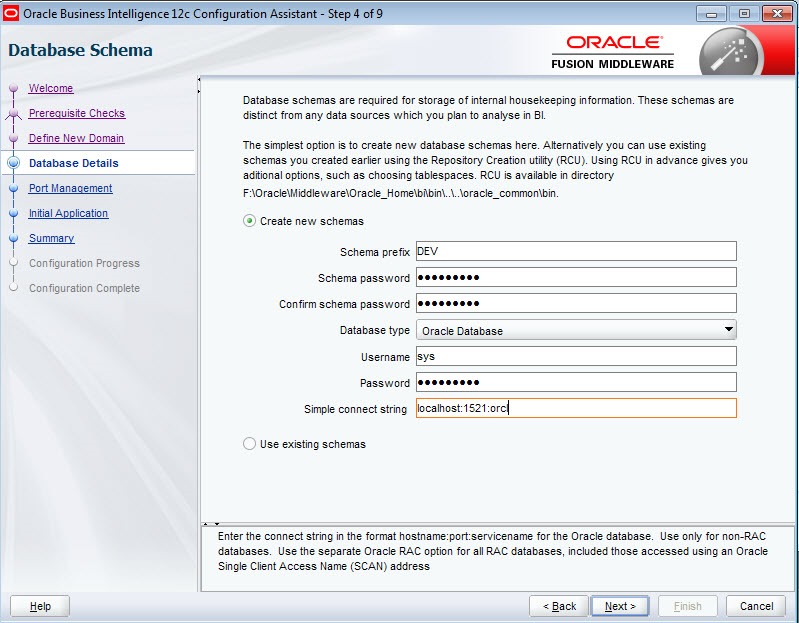The height and width of the screenshot is (623, 799).
Task: Go to the Summary step
Action: click(x=51, y=238)
